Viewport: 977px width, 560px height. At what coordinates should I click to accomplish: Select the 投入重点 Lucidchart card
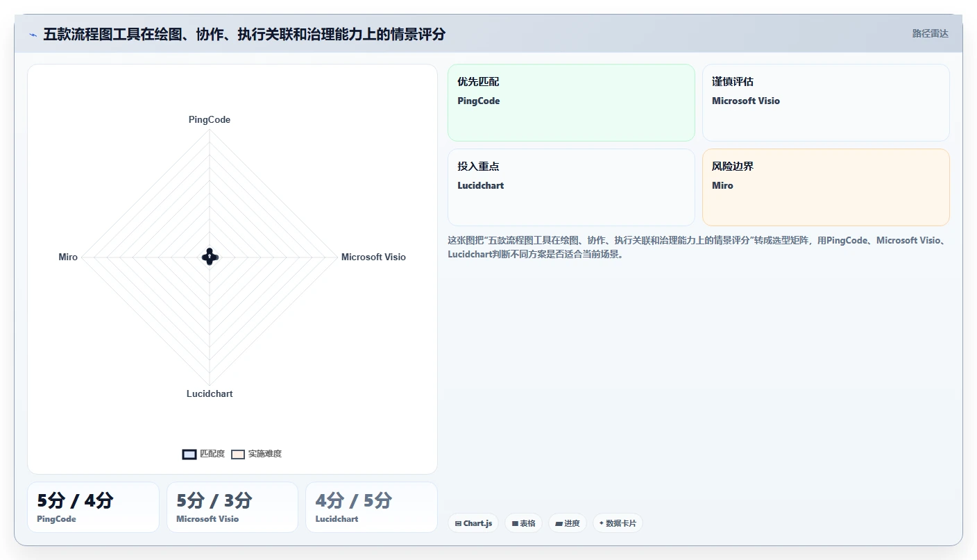pyautogui.click(x=571, y=187)
